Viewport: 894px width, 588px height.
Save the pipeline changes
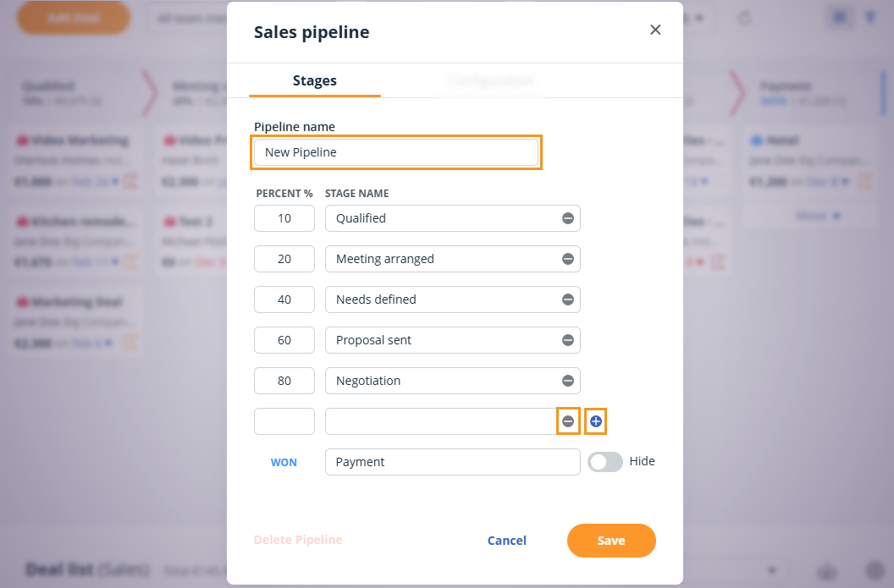[611, 540]
